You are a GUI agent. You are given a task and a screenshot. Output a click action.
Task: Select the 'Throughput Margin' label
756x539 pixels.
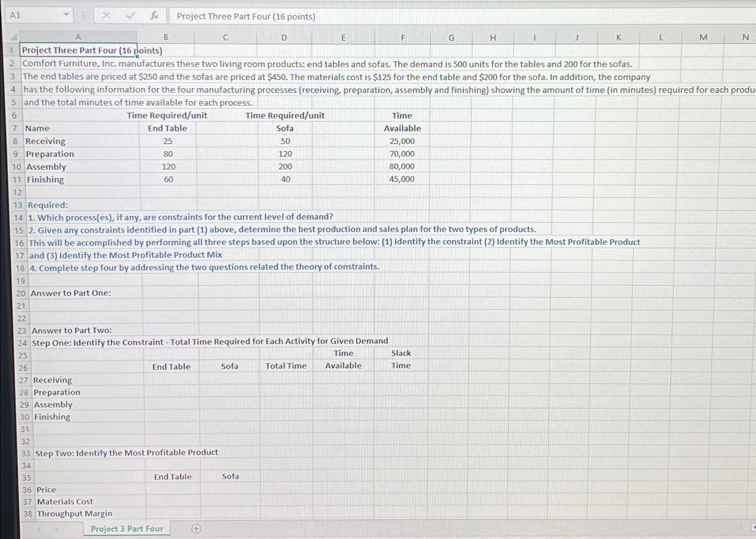(75, 514)
